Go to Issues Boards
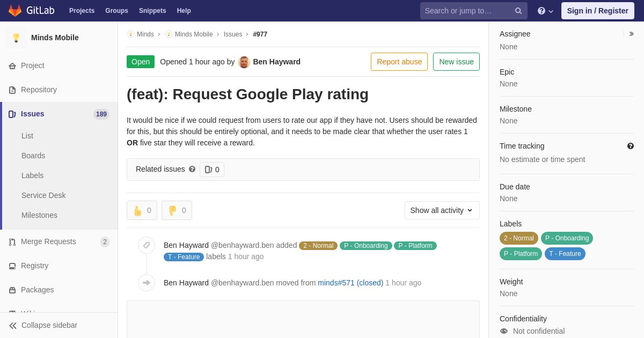The image size is (644, 338). (x=33, y=156)
